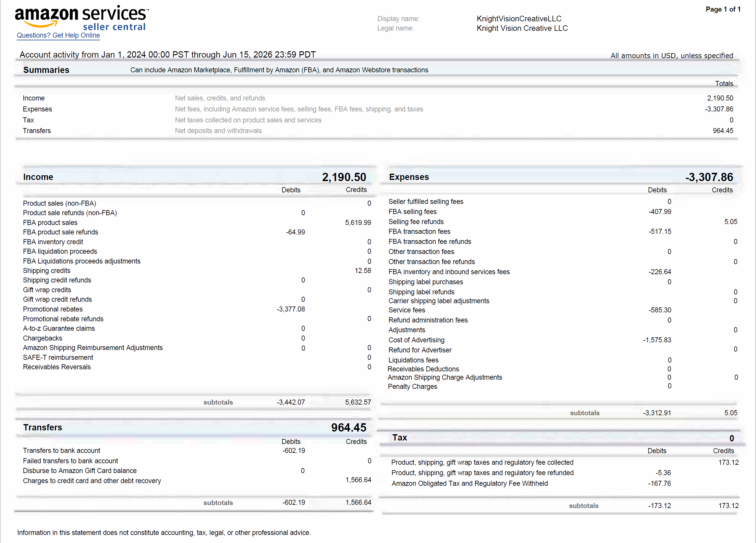Click the Service fees amount -585.30

(x=660, y=310)
